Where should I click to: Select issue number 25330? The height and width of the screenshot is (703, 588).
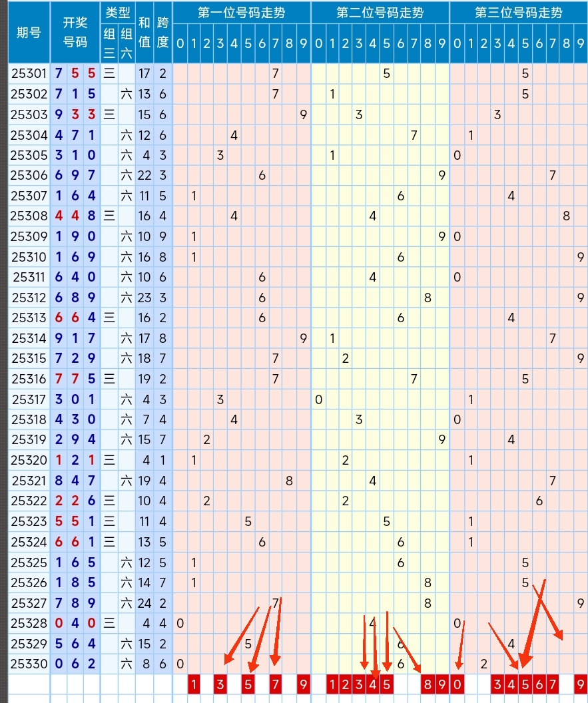pos(29,664)
